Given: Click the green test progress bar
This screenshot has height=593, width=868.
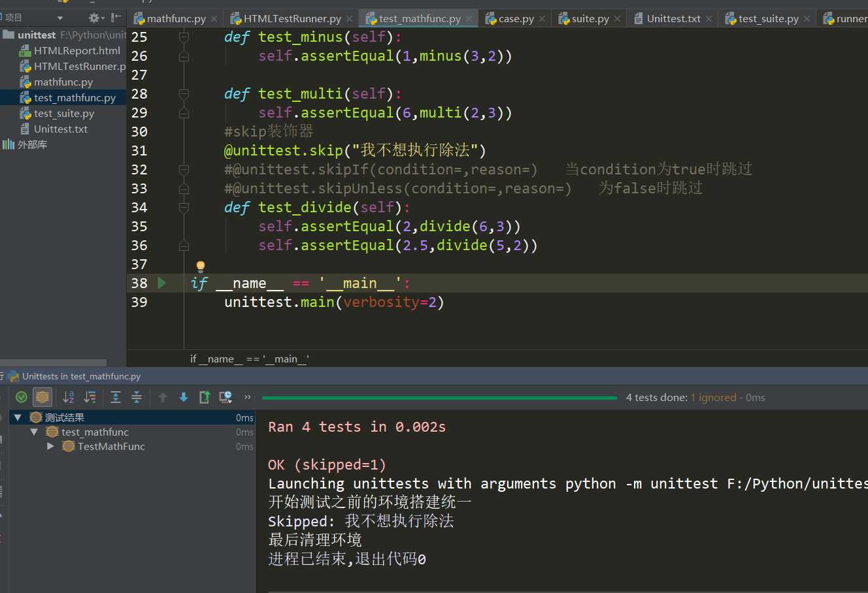Looking at the screenshot, I should [439, 398].
